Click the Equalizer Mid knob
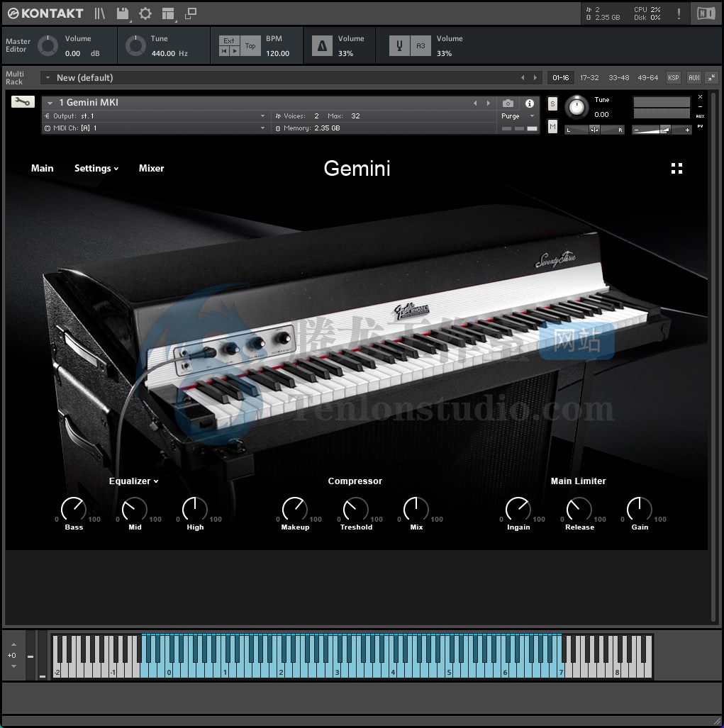Screen dimensions: 724x728 click(x=135, y=510)
